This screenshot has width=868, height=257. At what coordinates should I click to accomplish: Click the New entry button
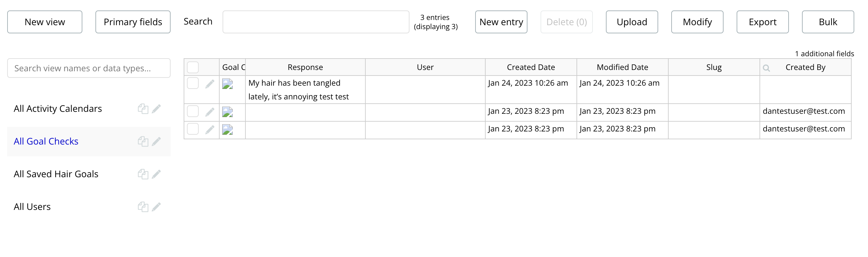[501, 22]
